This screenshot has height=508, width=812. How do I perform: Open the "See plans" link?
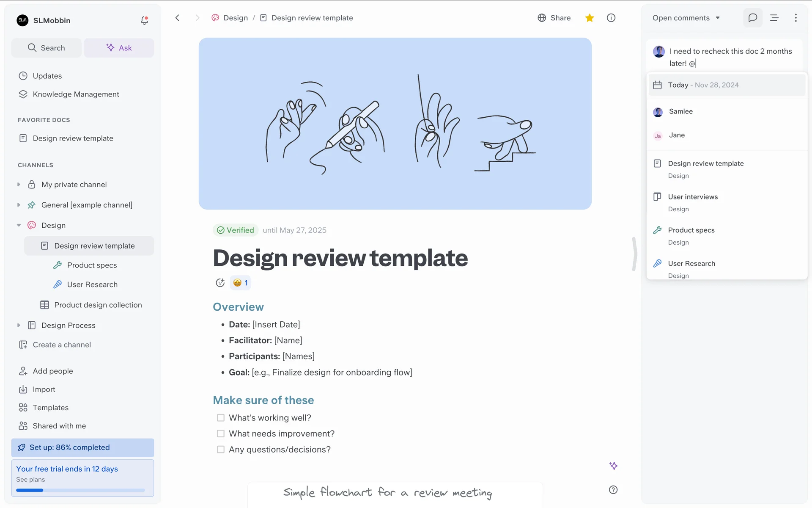(x=30, y=480)
